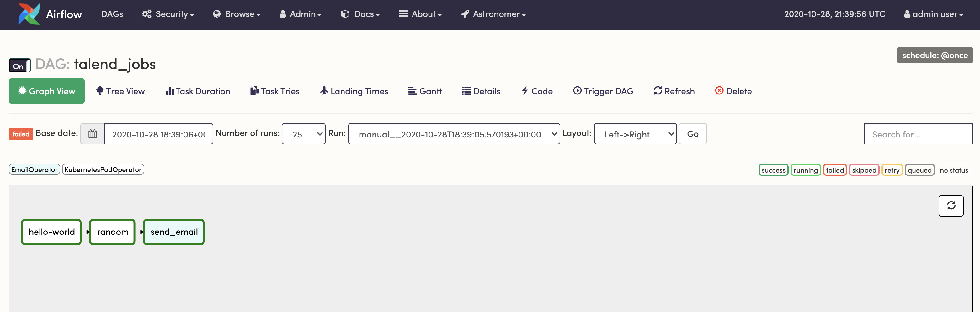
Task: Open the Gantt chart
Action: click(x=425, y=91)
